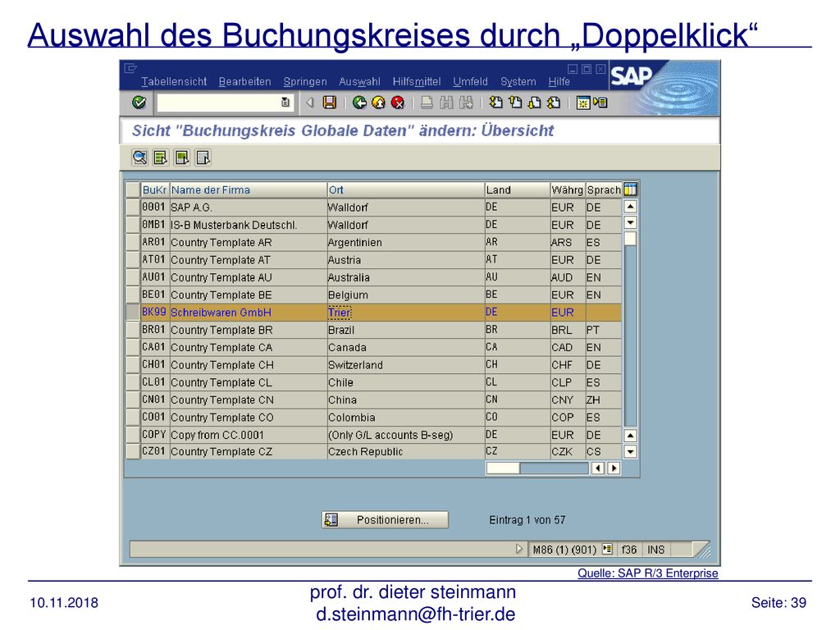Click the SAP window system menu icon
Screen dimensions: 840x630
point(130,68)
